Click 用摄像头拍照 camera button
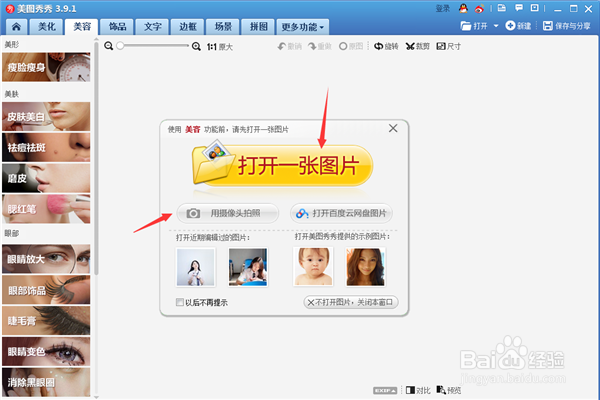 pyautogui.click(x=228, y=213)
